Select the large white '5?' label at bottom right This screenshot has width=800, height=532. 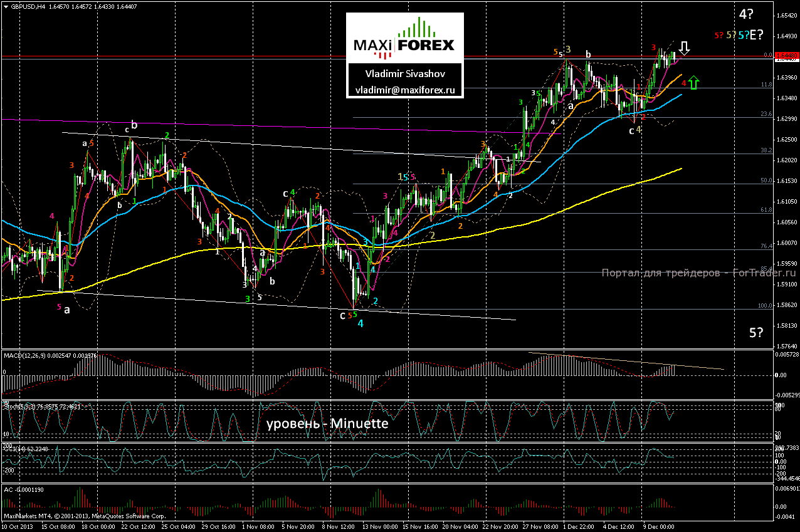tap(756, 333)
